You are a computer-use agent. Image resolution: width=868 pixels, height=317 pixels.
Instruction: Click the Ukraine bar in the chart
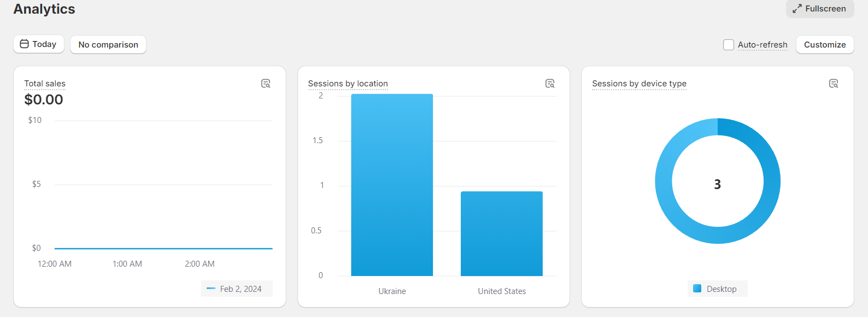tap(392, 185)
